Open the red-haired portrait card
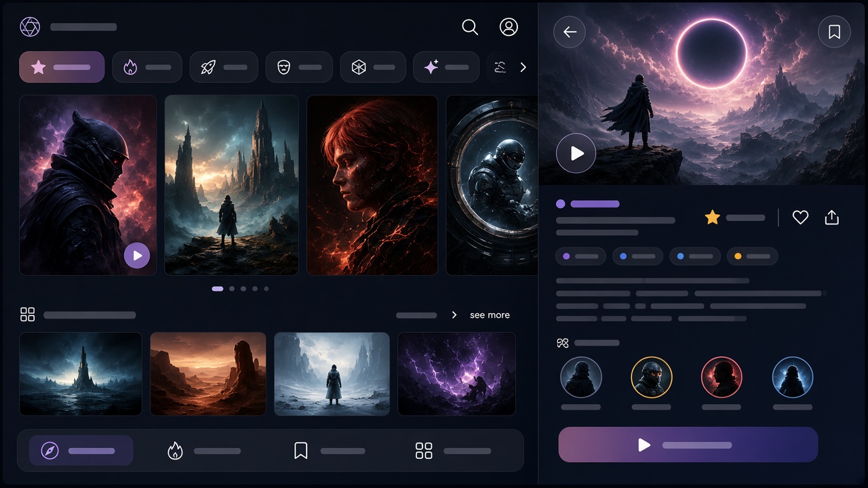Viewport: 868px width, 488px height. point(372,185)
